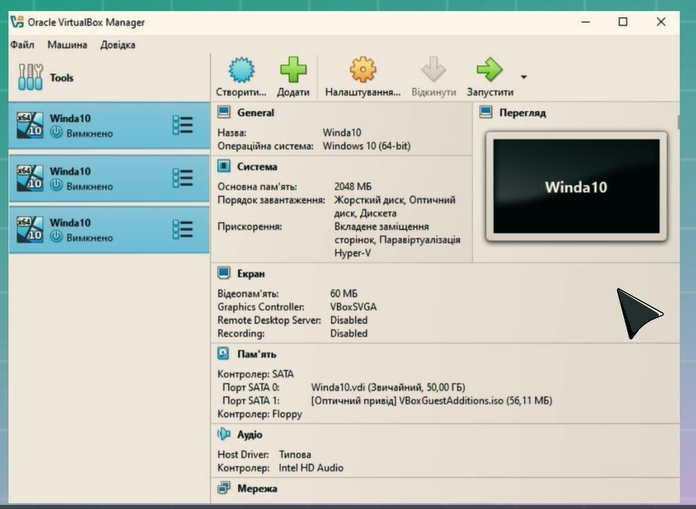The image size is (696, 509).
Task: Click the Створити (Create) toolbar icon
Action: pos(241,70)
